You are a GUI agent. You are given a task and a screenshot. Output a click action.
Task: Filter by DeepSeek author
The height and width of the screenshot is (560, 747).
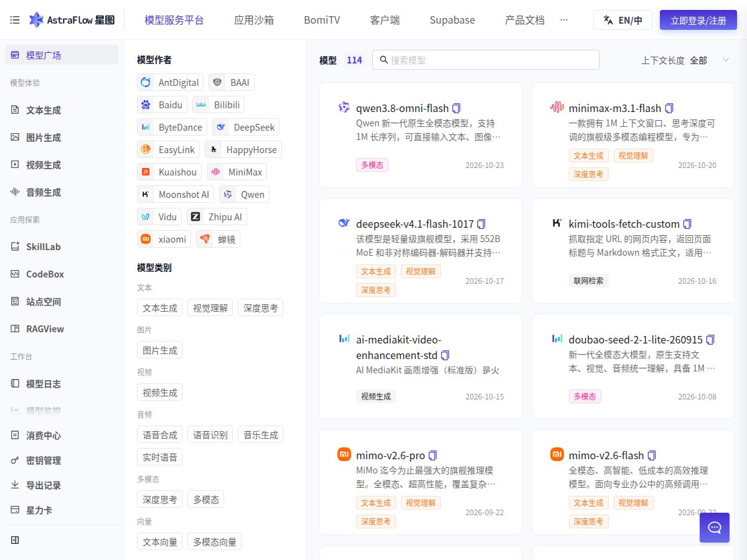246,127
